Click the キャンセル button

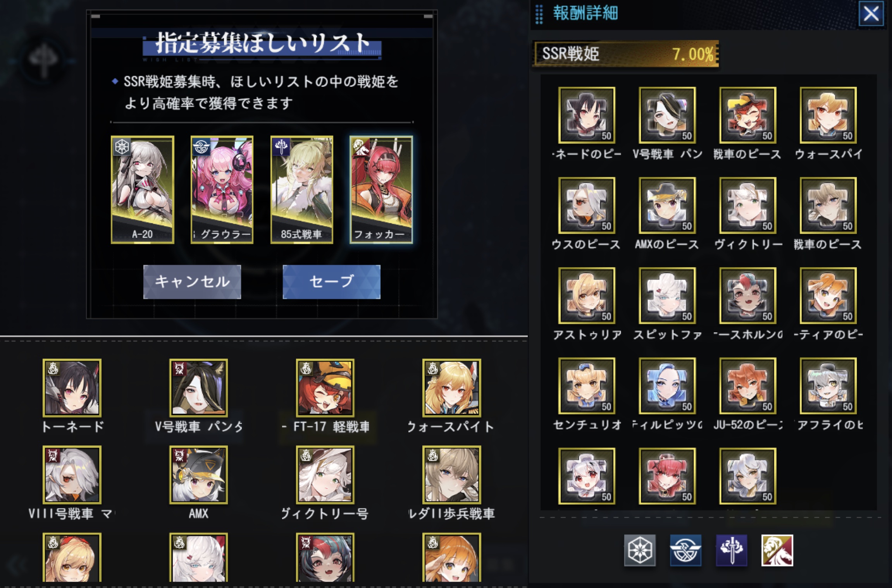click(192, 282)
